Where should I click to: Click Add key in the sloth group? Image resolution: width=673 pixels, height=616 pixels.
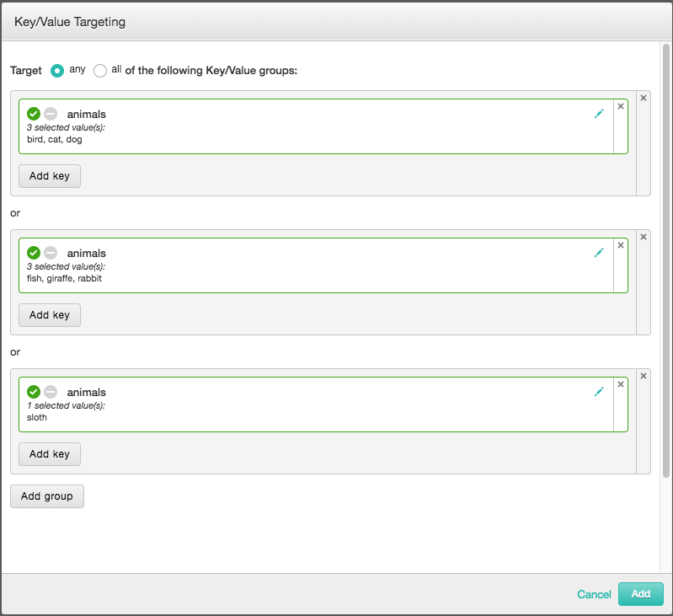[x=50, y=454]
